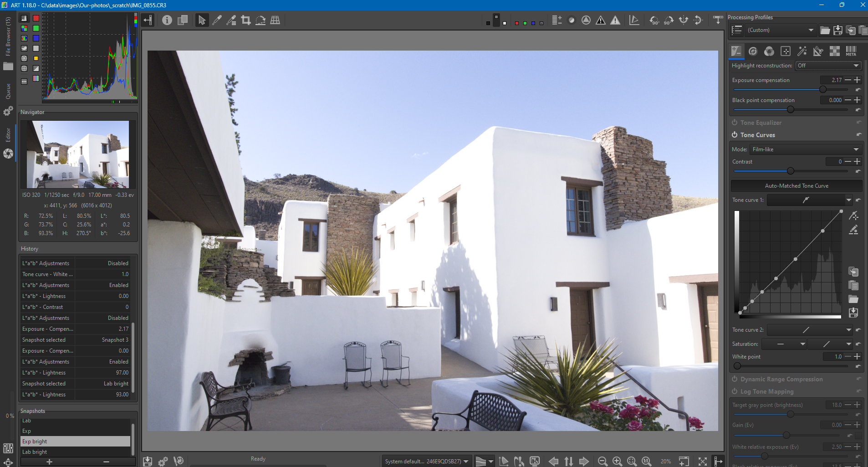
Task: Turn on Log Tone Mapping
Action: coord(735,391)
